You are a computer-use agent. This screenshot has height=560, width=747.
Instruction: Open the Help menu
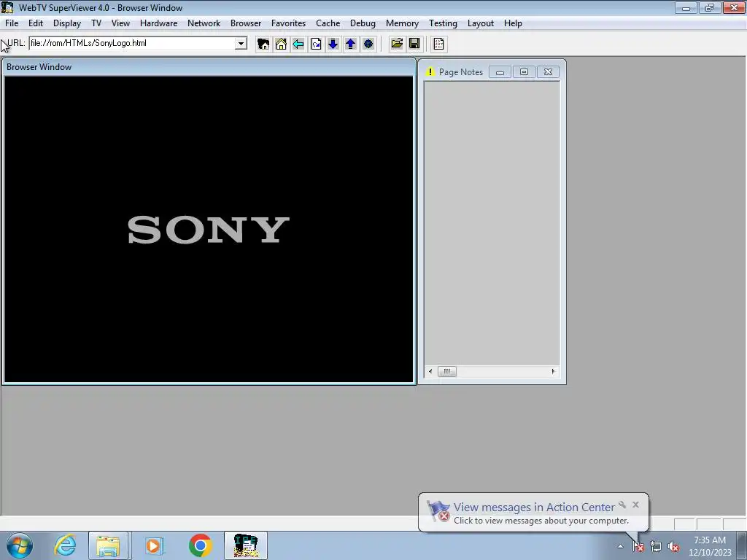pyautogui.click(x=513, y=23)
